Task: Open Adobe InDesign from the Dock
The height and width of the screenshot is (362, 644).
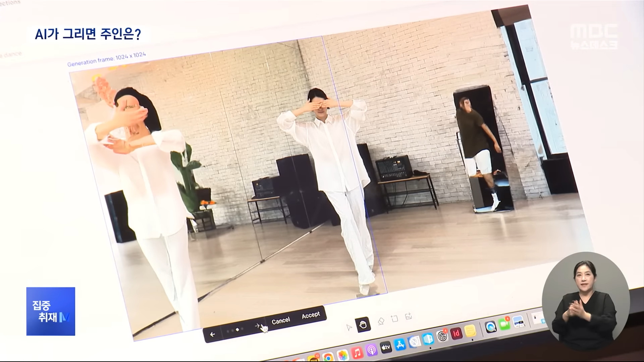Action: click(456, 334)
